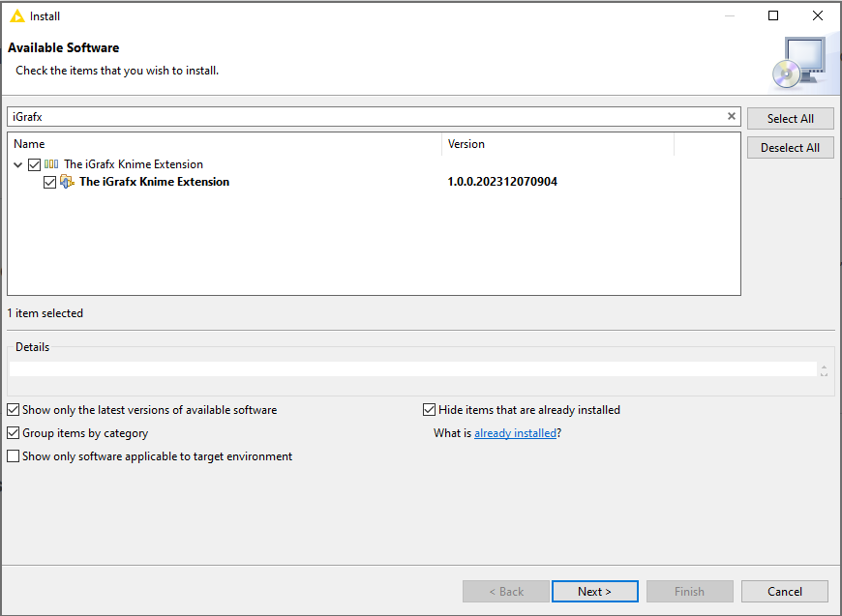Select the bold iGrafx Knime Extension tree entry

(154, 182)
